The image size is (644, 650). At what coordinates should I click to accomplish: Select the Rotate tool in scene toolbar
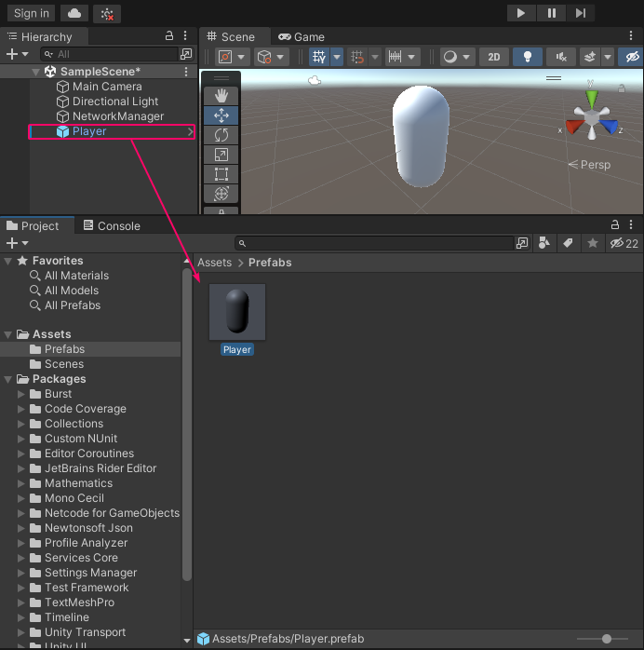pos(221,135)
